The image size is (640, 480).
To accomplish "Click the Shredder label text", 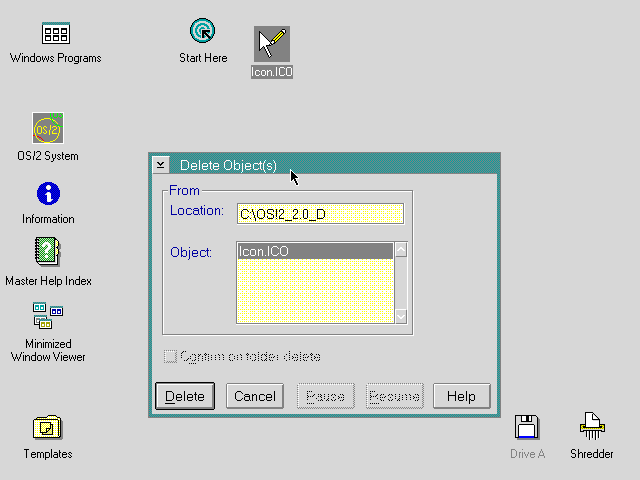I will 592,454.
